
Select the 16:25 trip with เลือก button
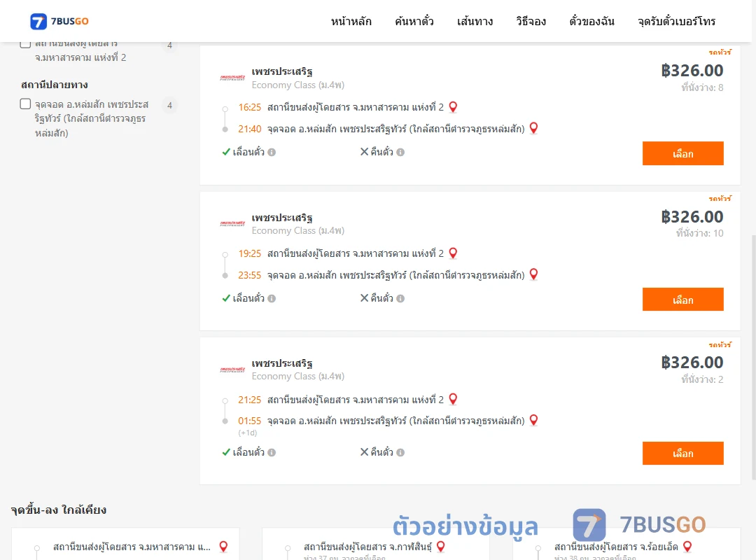click(x=682, y=153)
